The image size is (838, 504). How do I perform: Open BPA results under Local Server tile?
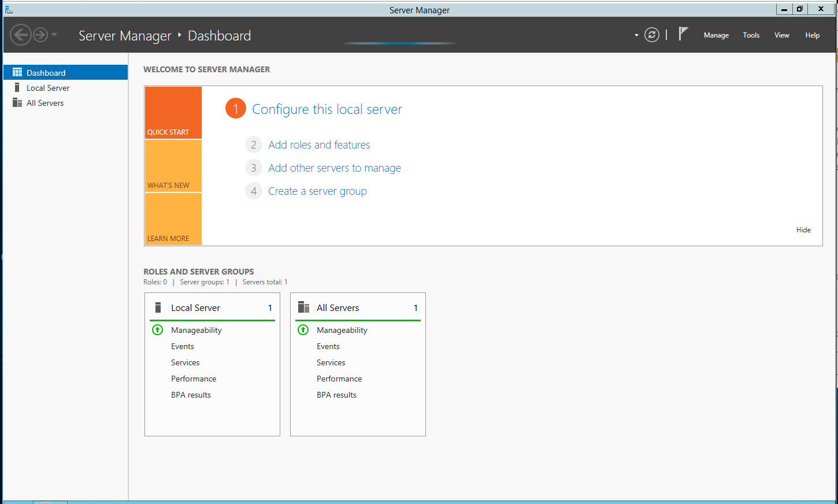tap(191, 395)
